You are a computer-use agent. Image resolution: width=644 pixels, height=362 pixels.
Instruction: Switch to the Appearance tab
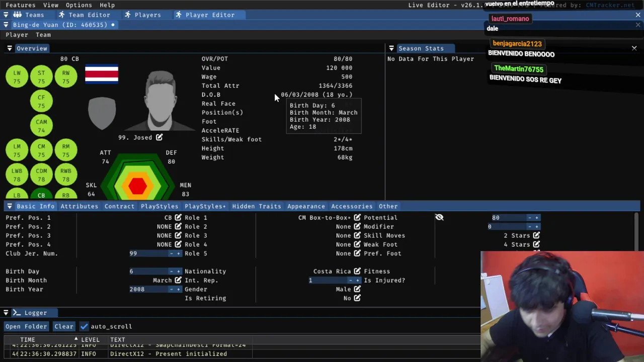(x=306, y=207)
